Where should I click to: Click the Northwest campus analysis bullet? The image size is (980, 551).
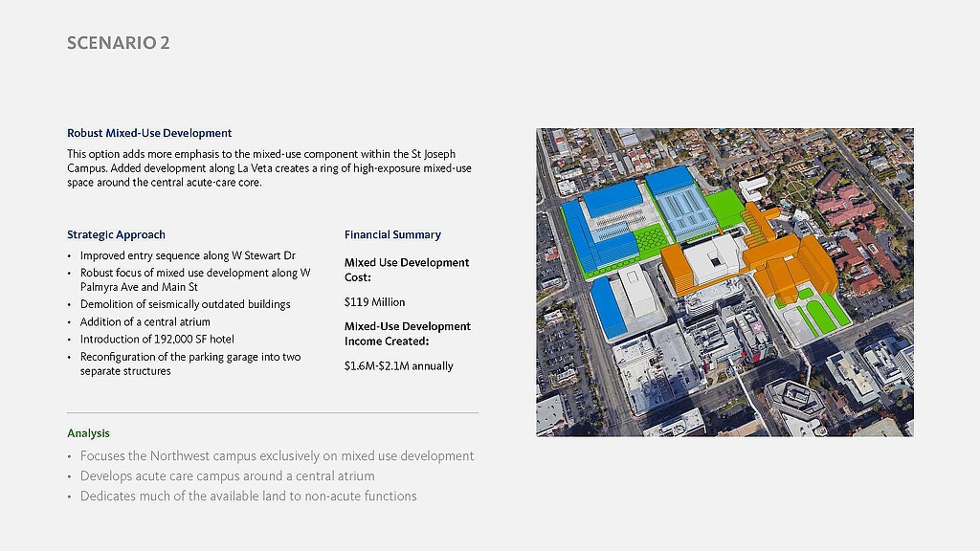click(x=277, y=456)
